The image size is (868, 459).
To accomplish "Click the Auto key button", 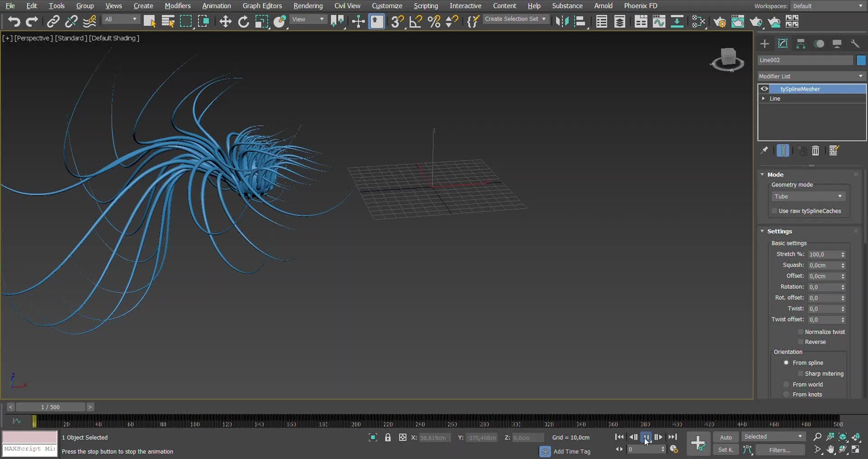I will (x=726, y=437).
